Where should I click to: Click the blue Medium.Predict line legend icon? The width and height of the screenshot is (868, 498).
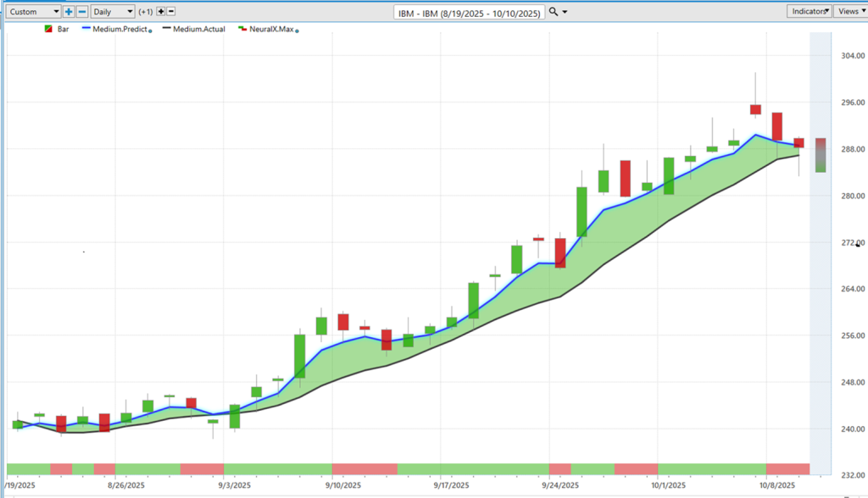[x=85, y=29]
